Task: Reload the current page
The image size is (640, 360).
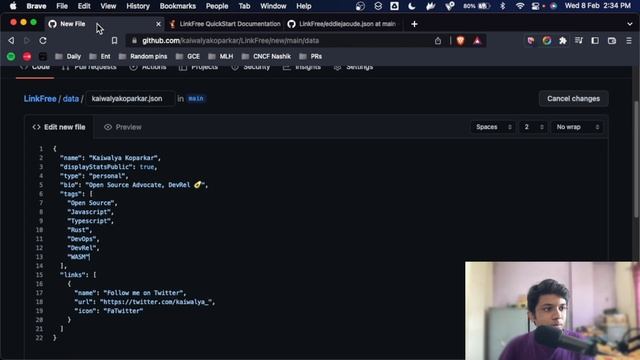Action: pos(43,40)
